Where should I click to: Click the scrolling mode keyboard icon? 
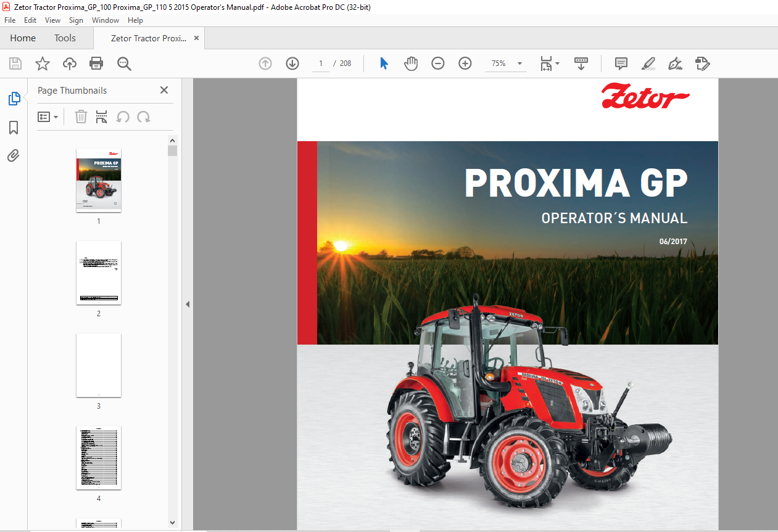[x=581, y=63]
